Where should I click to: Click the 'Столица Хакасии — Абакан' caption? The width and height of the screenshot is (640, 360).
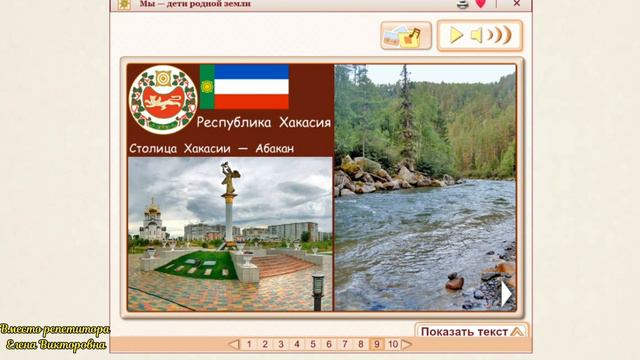click(211, 148)
